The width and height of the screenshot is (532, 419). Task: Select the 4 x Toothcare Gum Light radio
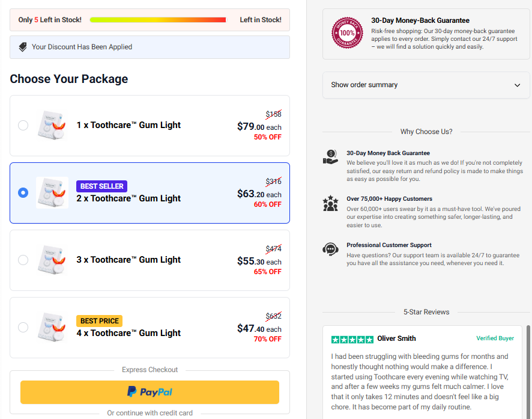(23, 327)
